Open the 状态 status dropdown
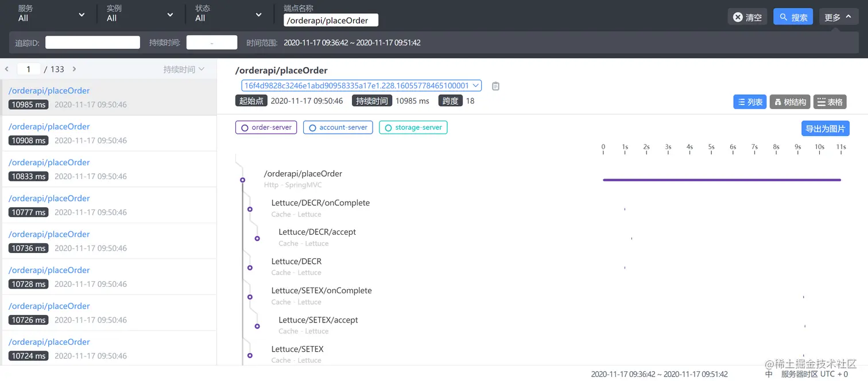This screenshot has width=868, height=381. click(x=228, y=14)
